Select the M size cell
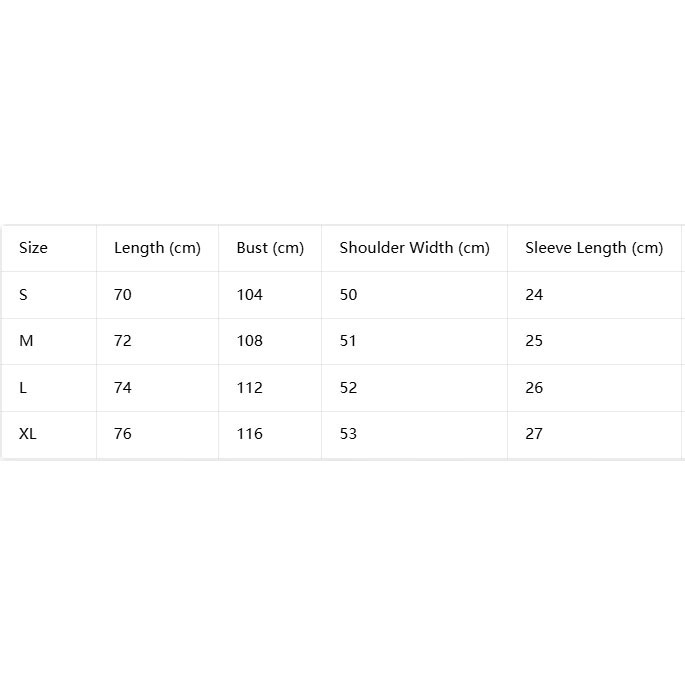Image resolution: width=685 pixels, height=685 pixels. coord(26,341)
